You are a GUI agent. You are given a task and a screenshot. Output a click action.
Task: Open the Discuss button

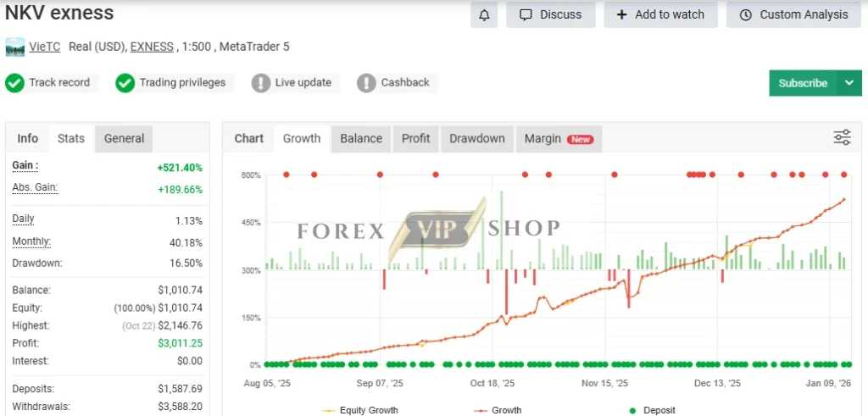551,15
